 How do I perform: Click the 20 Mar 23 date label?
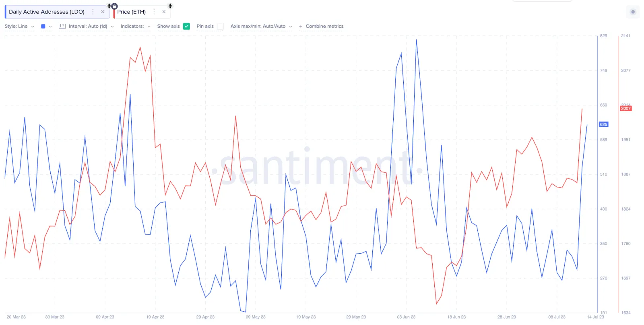pos(16,317)
